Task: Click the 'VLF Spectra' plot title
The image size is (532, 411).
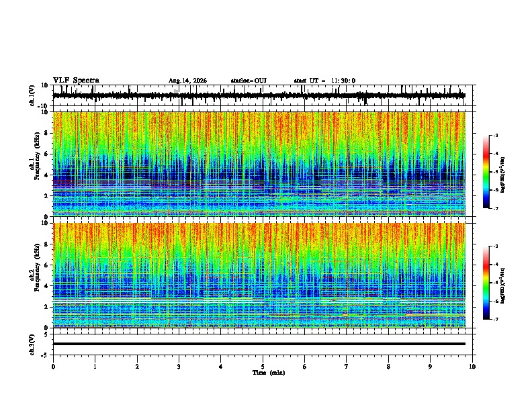Action: (x=76, y=81)
